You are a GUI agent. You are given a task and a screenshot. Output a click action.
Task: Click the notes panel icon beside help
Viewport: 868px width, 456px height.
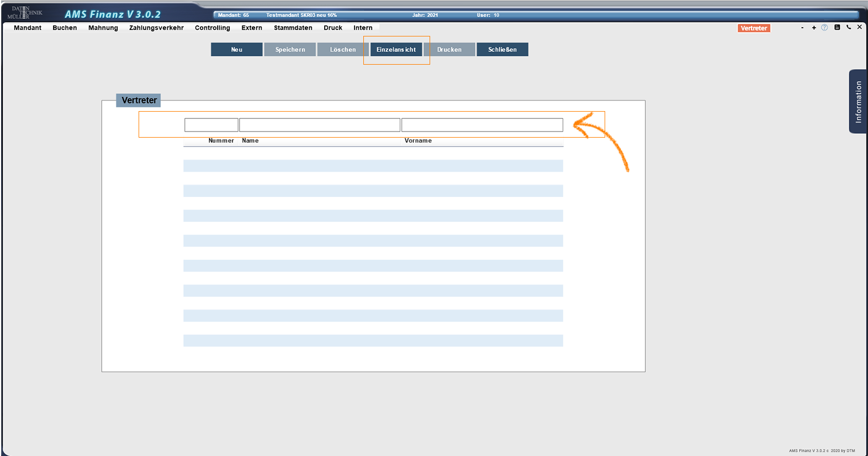point(837,27)
